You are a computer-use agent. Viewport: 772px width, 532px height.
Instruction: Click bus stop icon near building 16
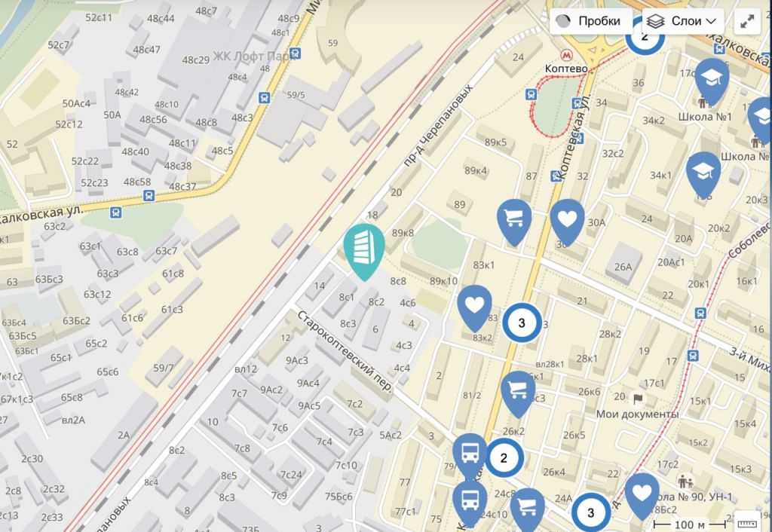(700, 313)
